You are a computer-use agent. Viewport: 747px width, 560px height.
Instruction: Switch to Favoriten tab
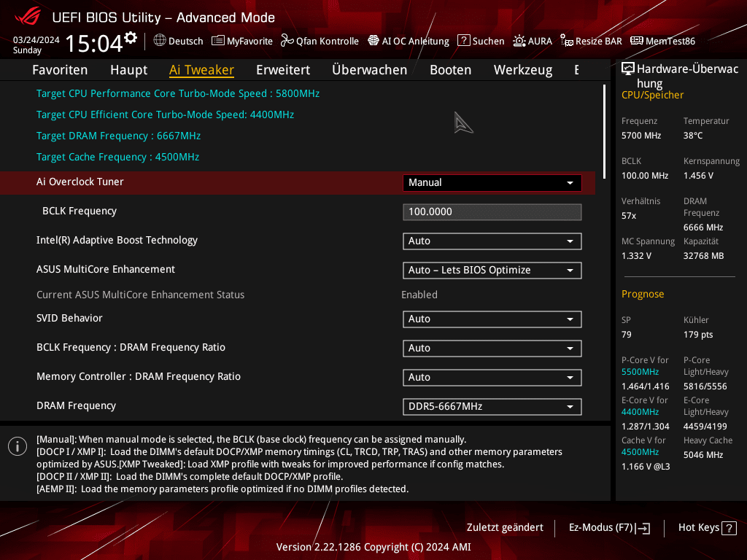coord(60,70)
